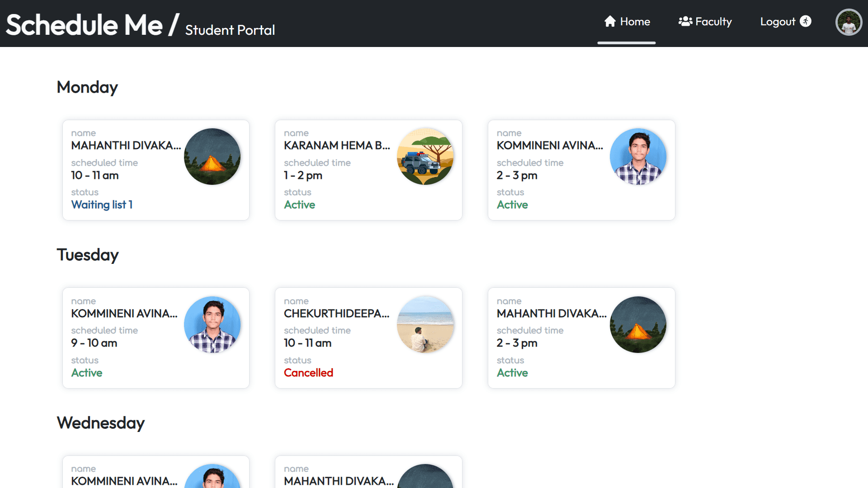The width and height of the screenshot is (868, 488).
Task: Select the KARANAM HEMA B... name text
Action: pyautogui.click(x=336, y=145)
